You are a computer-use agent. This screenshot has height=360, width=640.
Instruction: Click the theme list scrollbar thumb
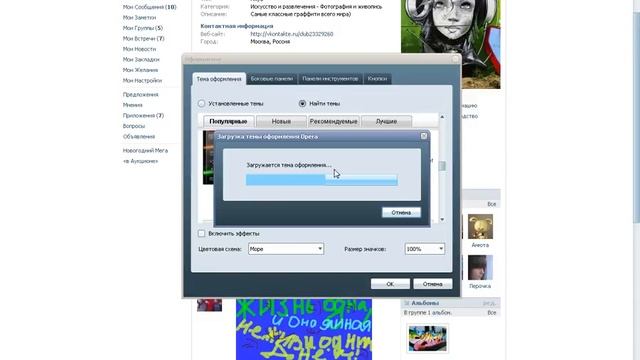coord(442,166)
